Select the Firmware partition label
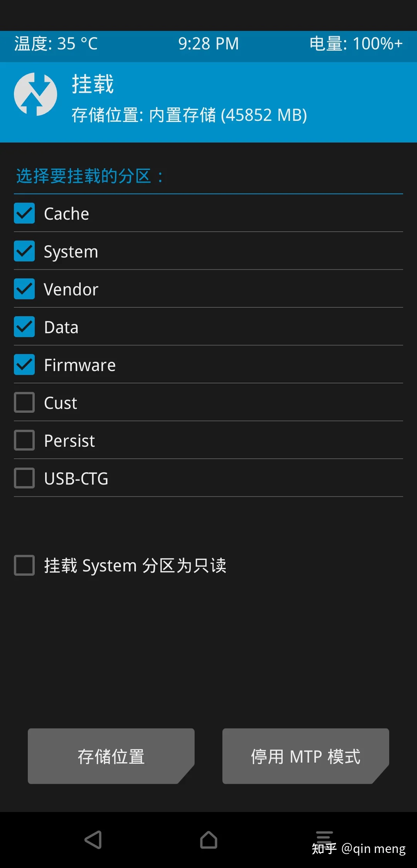Screen dimensions: 417x868 80,365
